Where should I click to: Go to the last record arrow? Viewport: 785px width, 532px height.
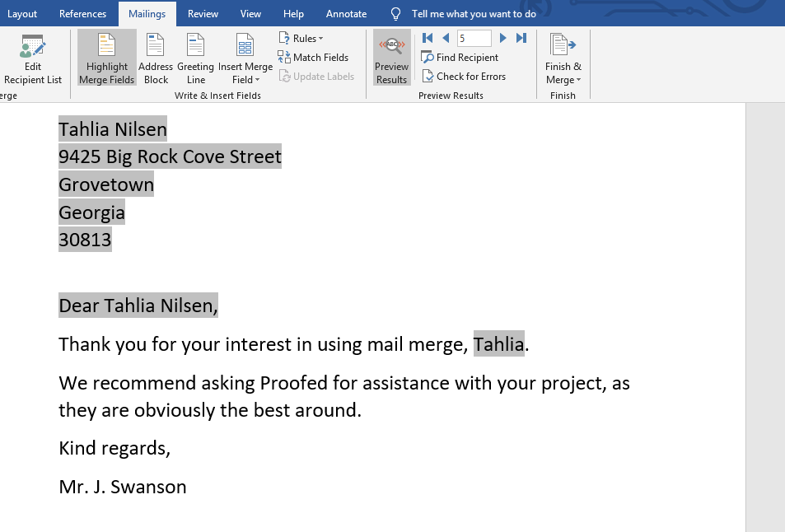[x=521, y=37]
